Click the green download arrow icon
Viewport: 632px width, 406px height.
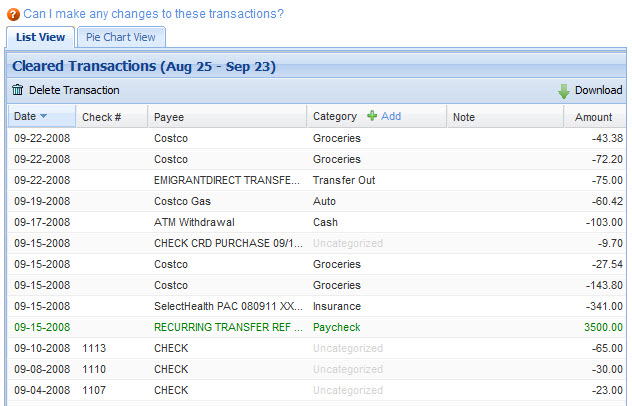pyautogui.click(x=563, y=92)
